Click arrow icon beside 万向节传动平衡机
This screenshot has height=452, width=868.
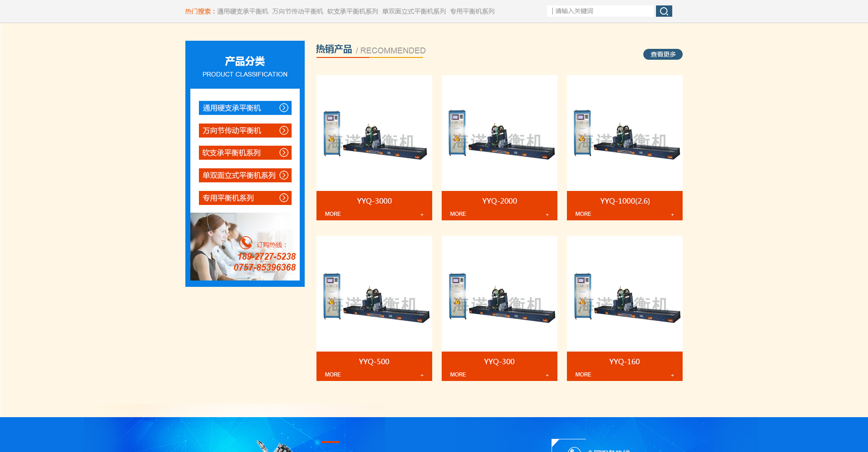(x=283, y=130)
